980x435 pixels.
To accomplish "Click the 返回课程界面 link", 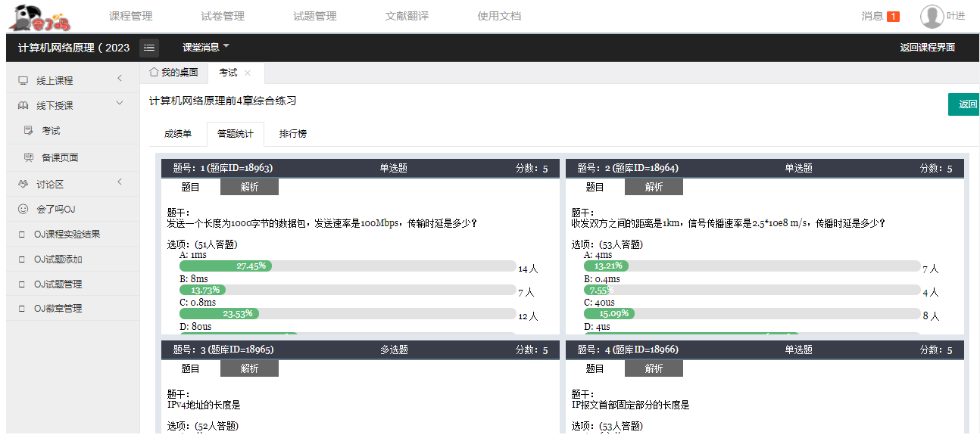I will [927, 48].
